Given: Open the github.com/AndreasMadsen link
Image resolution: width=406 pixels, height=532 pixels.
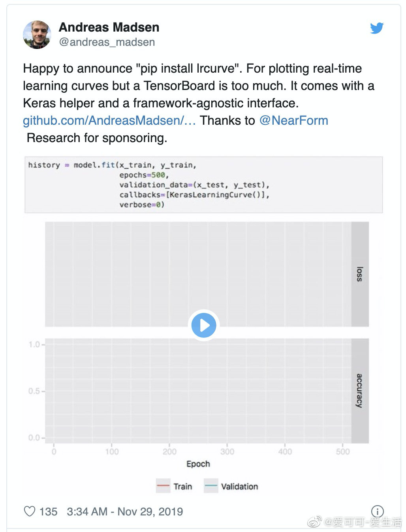Looking at the screenshot, I should (x=109, y=120).
